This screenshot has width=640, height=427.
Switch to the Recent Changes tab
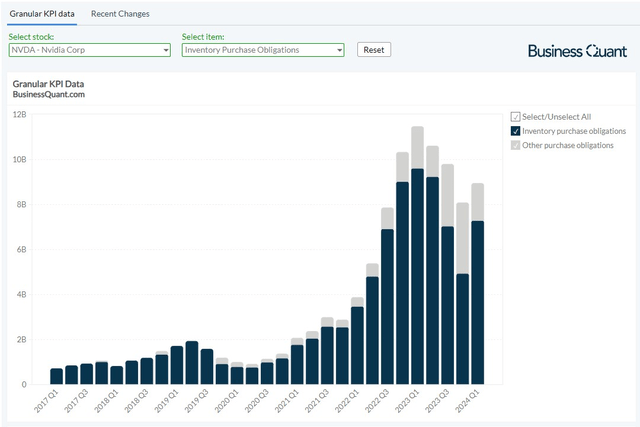point(120,14)
